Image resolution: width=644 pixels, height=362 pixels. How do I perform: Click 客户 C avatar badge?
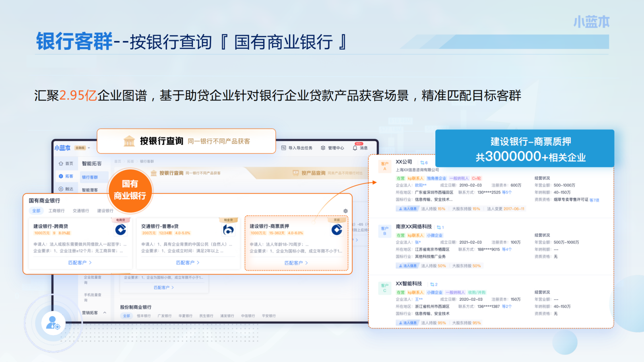[385, 288]
